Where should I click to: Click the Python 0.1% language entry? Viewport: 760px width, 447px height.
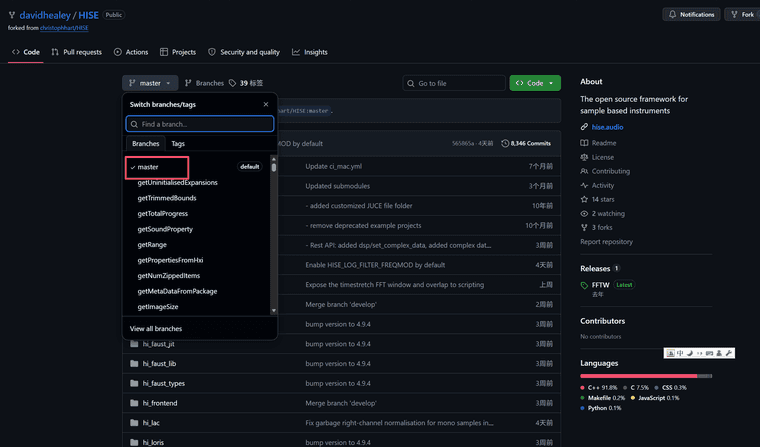[601, 408]
